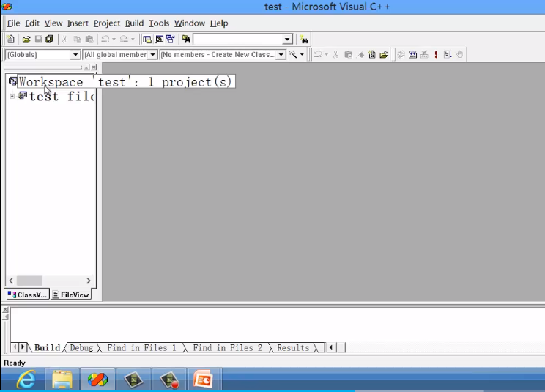
Task: Click the clipboard icon on second-row toolbar
Action: pyautogui.click(x=348, y=54)
